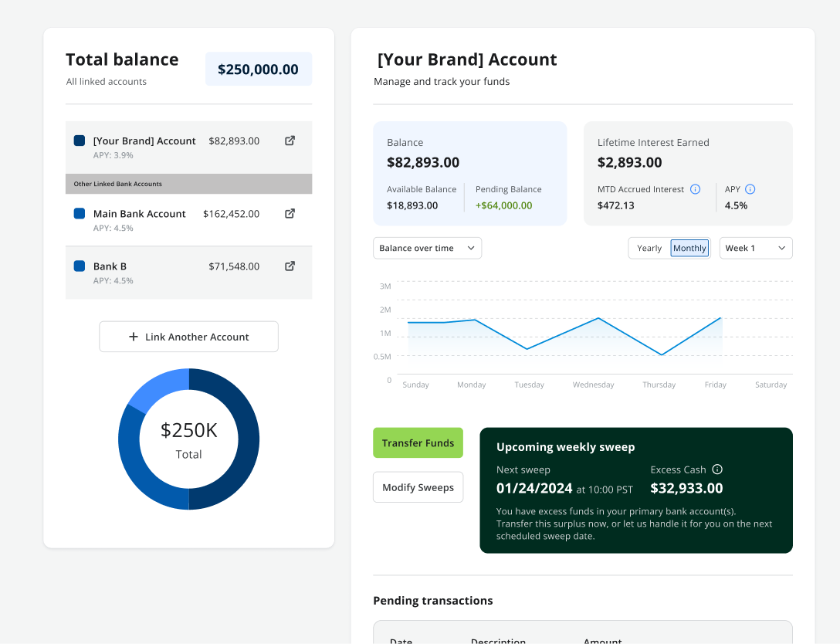Open [Your Brand] Account external link icon
840x644 pixels.
click(x=290, y=141)
